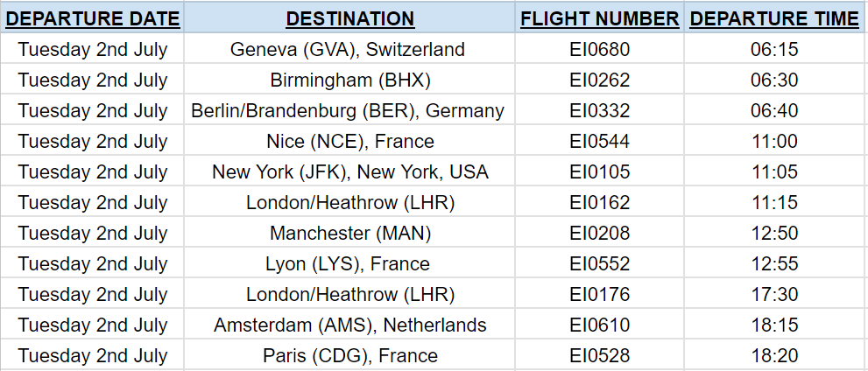Select the Geneva (GVA), Switzerland cell
This screenshot has height=371, width=868.
pos(349,49)
